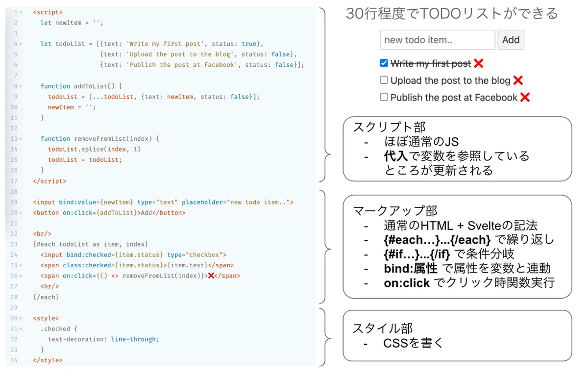This screenshot has height=380, width=588.
Task: Remove 'Upload the post to the blog' with red X
Action: coord(518,80)
